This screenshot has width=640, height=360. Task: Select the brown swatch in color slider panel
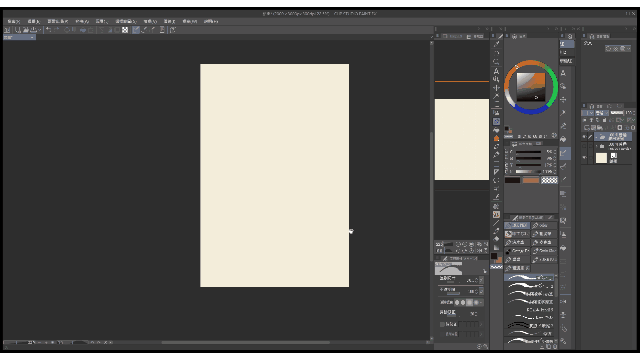click(x=531, y=180)
